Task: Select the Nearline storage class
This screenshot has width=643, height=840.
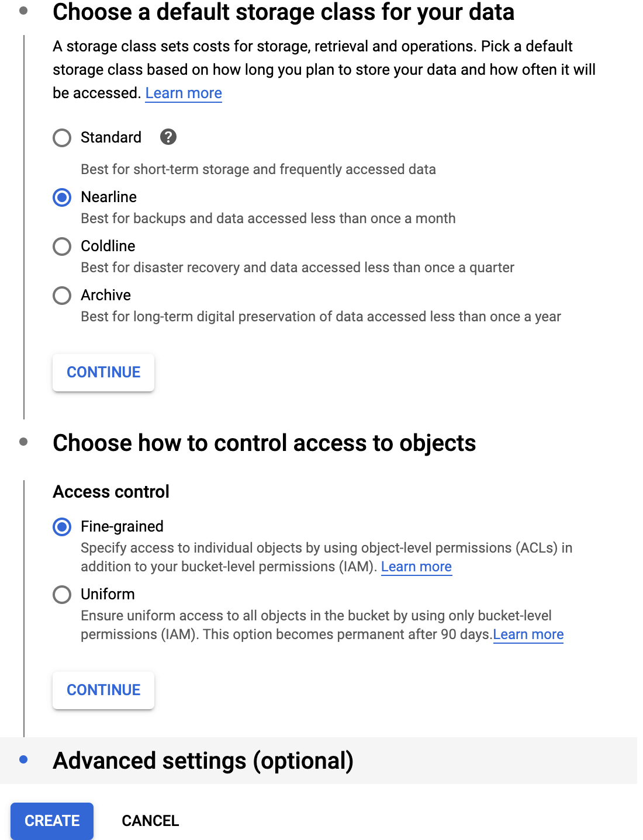Action: 62,197
